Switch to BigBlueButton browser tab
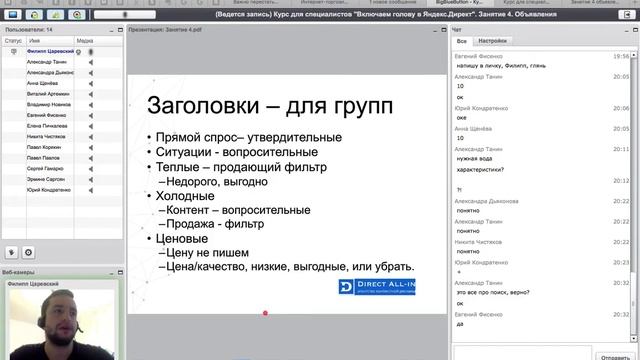The width and height of the screenshot is (640, 360). point(459,3)
